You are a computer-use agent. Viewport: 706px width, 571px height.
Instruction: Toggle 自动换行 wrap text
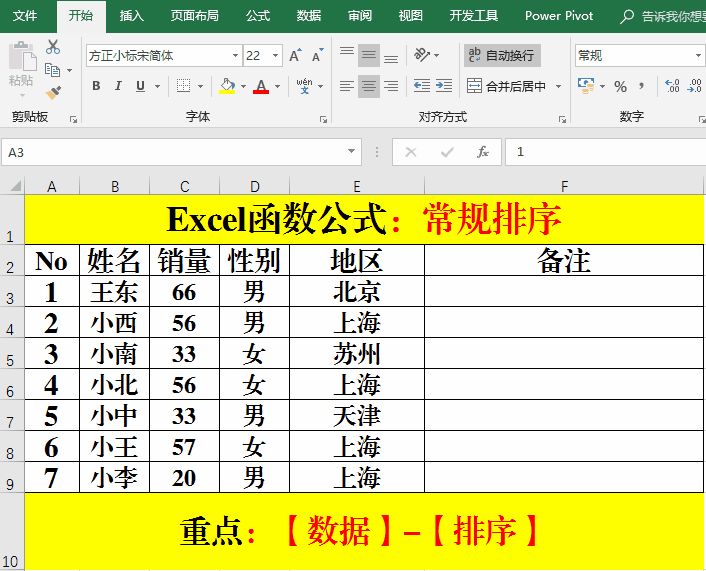[502, 55]
